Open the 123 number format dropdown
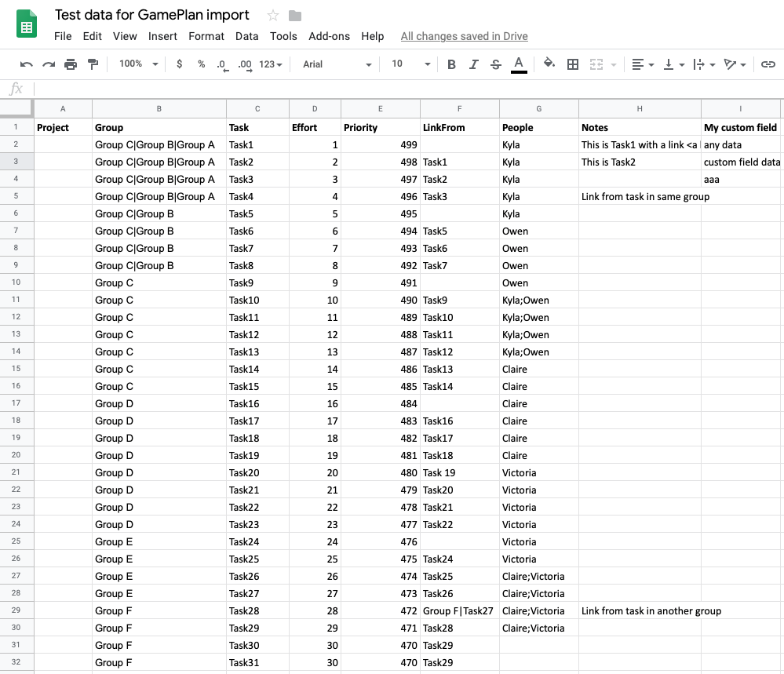The height and width of the screenshot is (674, 784). pyautogui.click(x=271, y=64)
